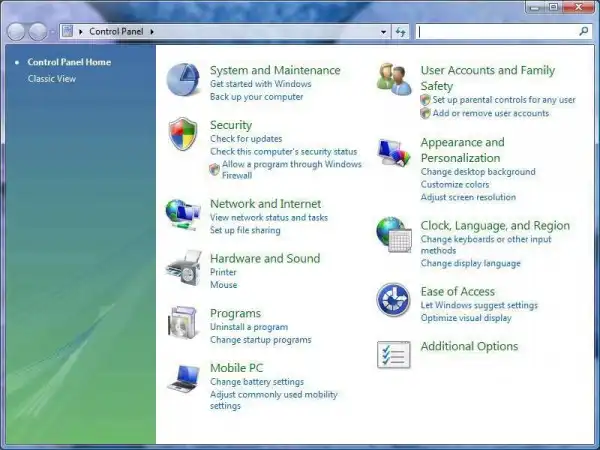
Task: Click the Appearance and Personalization icon
Action: click(394, 153)
